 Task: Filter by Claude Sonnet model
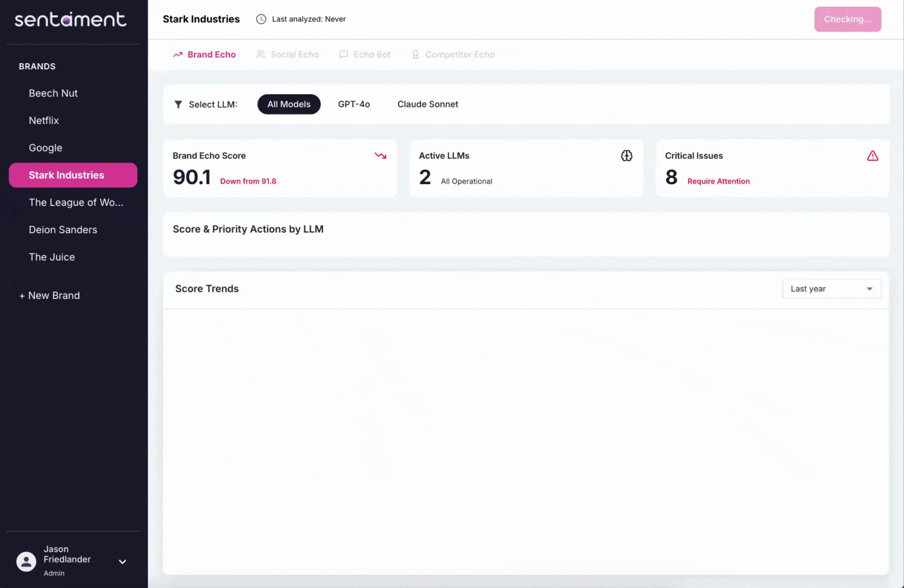(428, 104)
